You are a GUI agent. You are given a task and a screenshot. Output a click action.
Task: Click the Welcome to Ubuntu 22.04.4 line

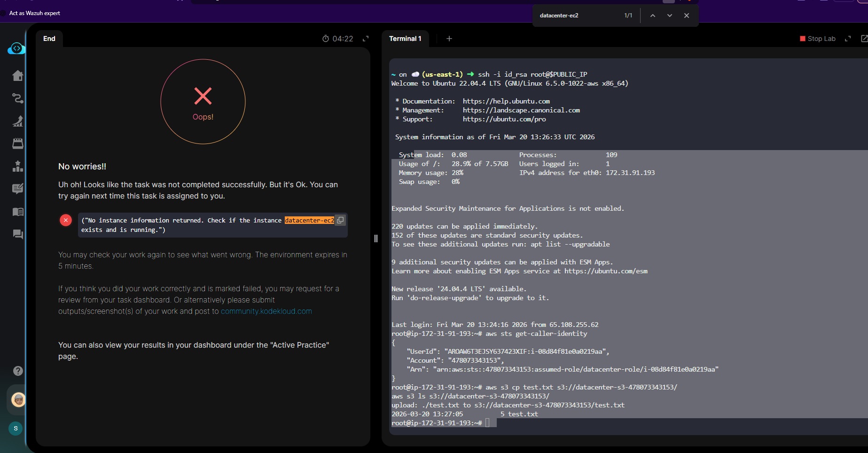point(510,83)
